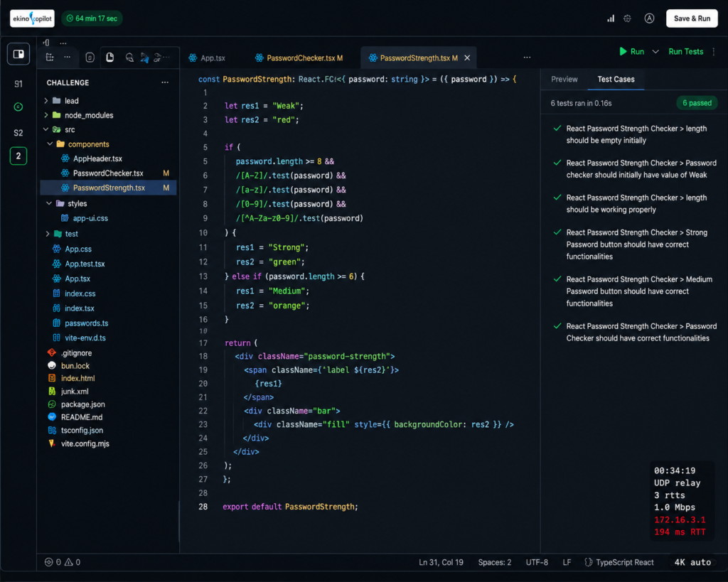Click the 4K auto quality indicator
This screenshot has height=582, width=728.
(x=692, y=562)
